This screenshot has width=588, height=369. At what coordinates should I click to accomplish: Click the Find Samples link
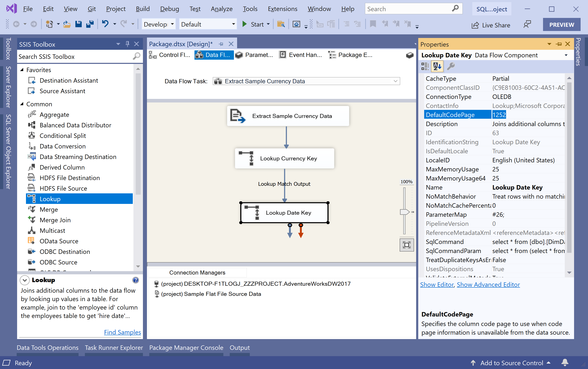pos(122,332)
